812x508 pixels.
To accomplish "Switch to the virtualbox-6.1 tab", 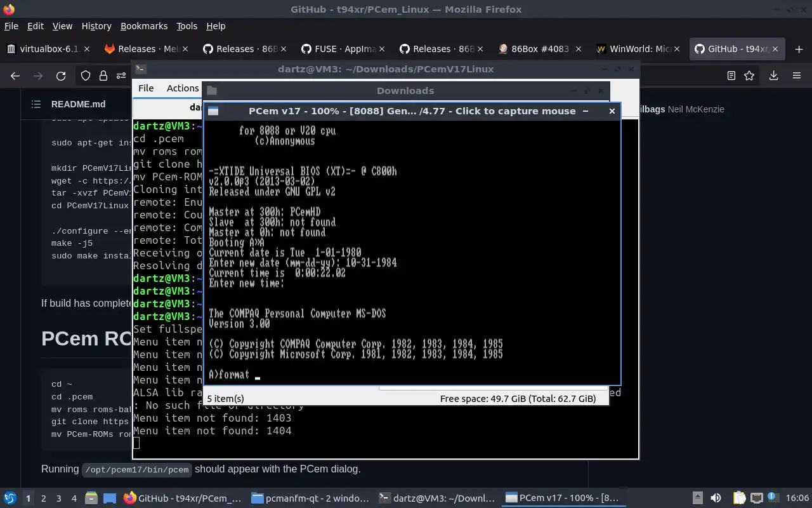I will 48,49.
